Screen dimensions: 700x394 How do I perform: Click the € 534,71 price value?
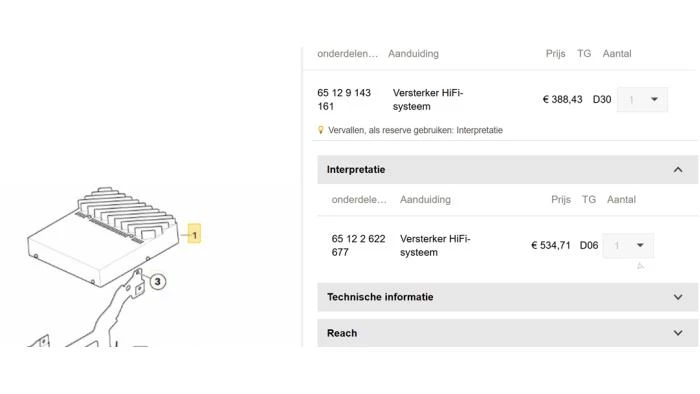point(551,245)
